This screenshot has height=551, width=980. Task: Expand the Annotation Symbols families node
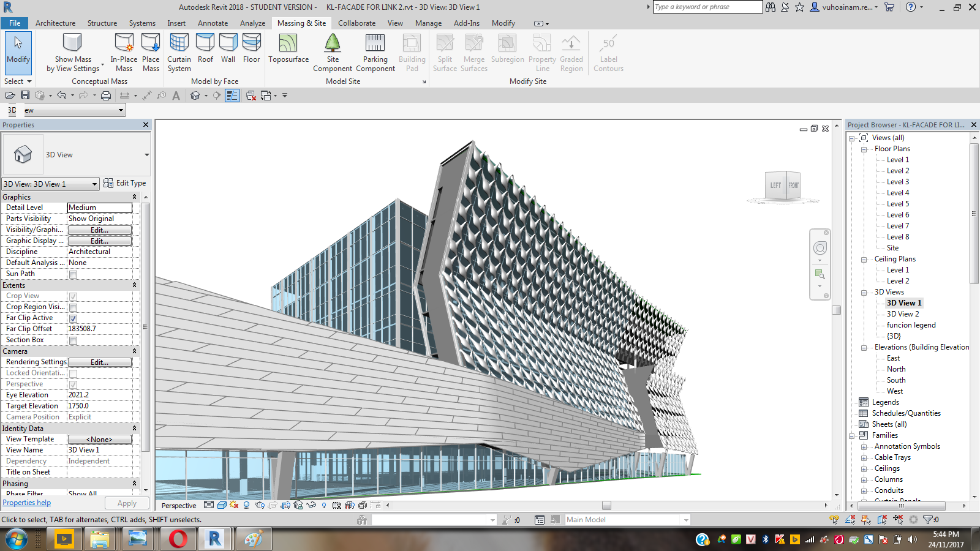864,447
